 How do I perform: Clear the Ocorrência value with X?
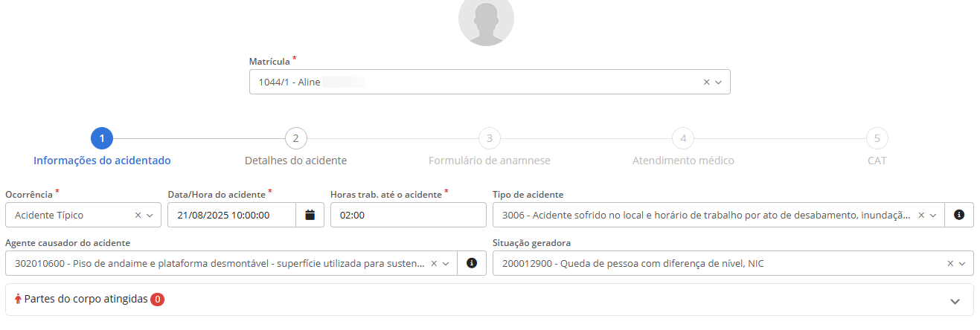click(x=138, y=215)
